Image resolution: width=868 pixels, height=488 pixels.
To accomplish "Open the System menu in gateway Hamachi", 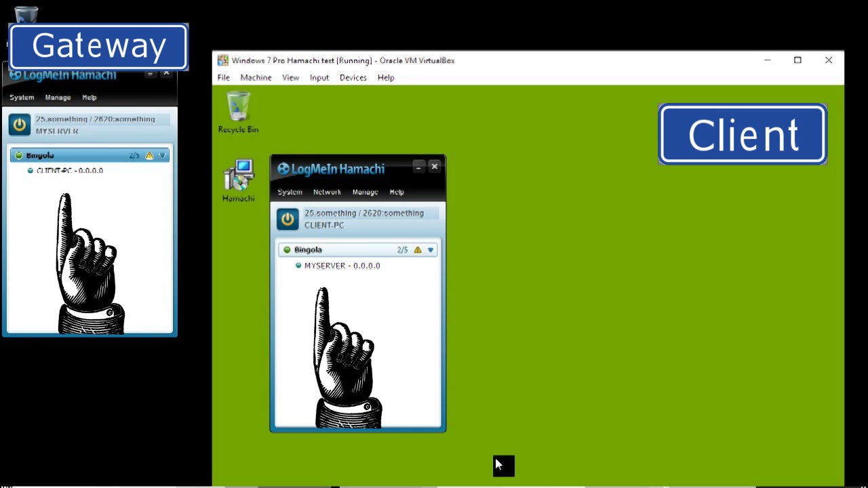I will tap(22, 98).
